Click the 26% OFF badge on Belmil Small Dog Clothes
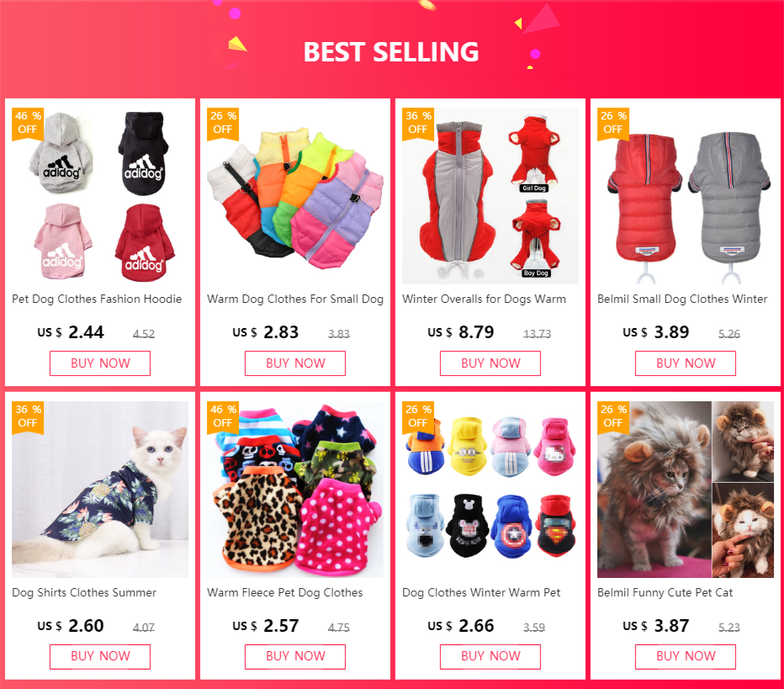The image size is (784, 689). (x=613, y=123)
